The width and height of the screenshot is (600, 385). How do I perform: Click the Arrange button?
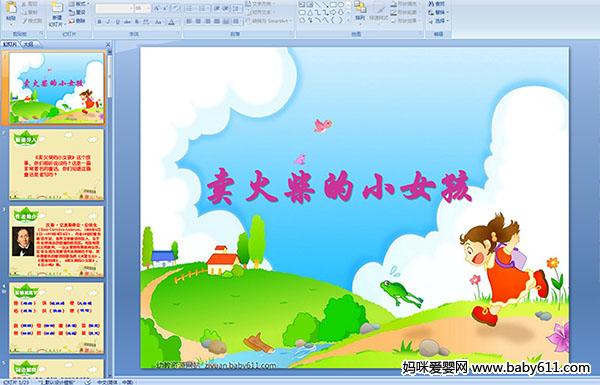coord(360,11)
